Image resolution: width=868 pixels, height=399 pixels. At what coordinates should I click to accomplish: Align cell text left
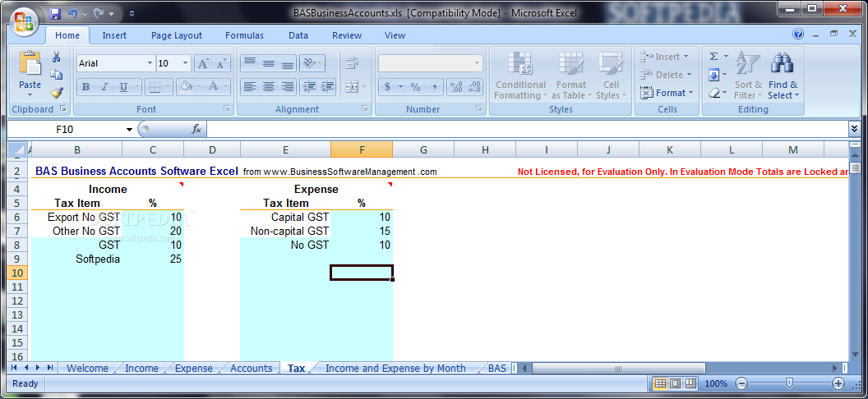coord(250,87)
